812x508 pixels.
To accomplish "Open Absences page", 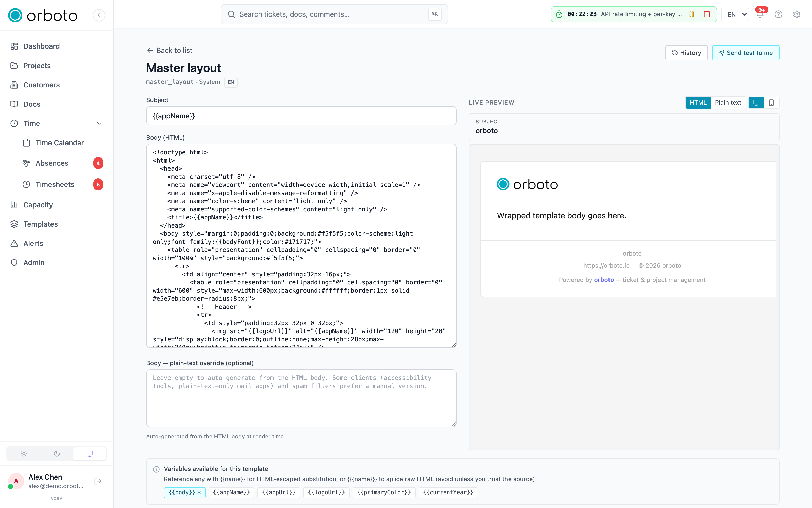I will tap(52, 163).
